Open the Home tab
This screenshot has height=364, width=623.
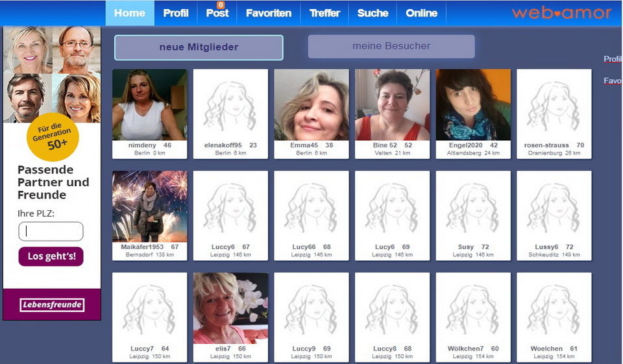130,13
